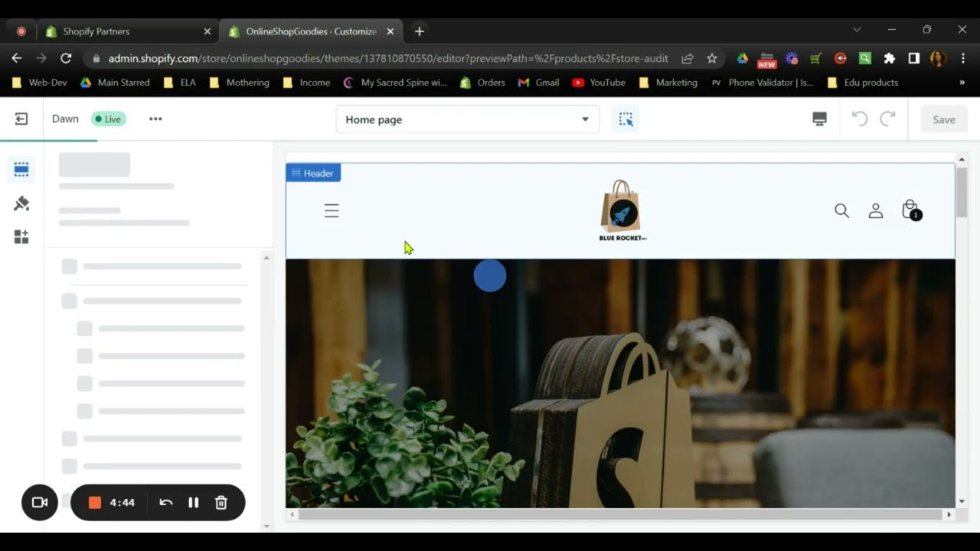
Task: Restart the recording with the undo arrow
Action: [x=165, y=503]
